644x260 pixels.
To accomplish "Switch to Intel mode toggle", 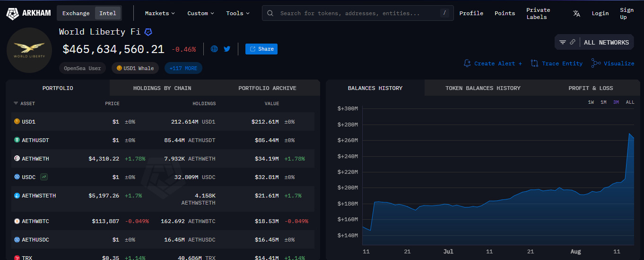I will 108,13.
